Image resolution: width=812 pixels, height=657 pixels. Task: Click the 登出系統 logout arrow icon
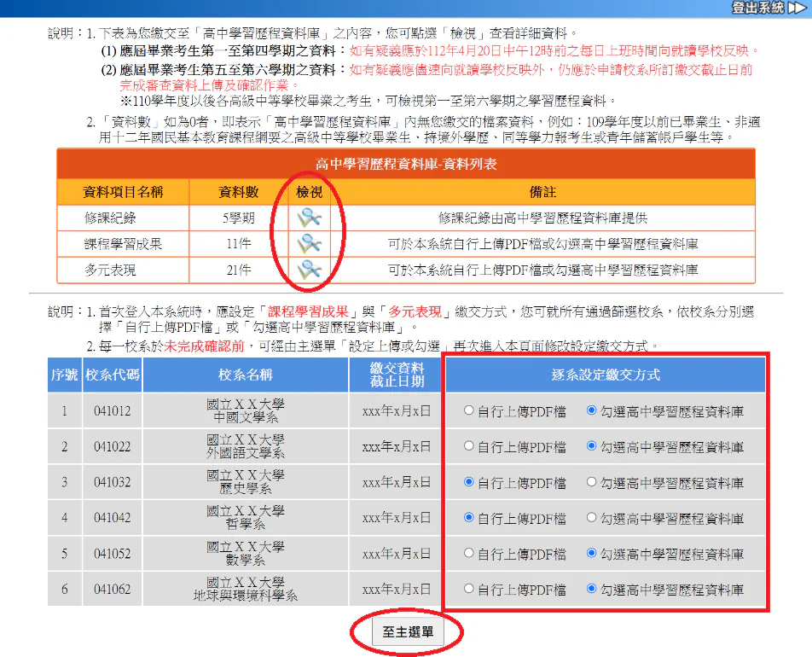click(x=797, y=8)
